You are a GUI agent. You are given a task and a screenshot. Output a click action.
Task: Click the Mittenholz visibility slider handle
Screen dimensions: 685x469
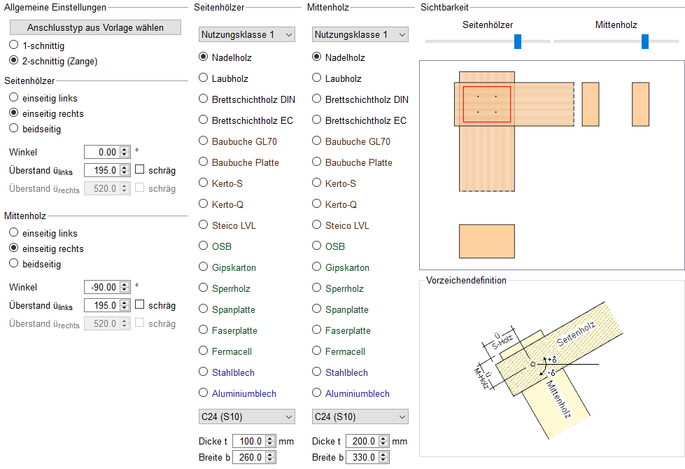pos(645,41)
